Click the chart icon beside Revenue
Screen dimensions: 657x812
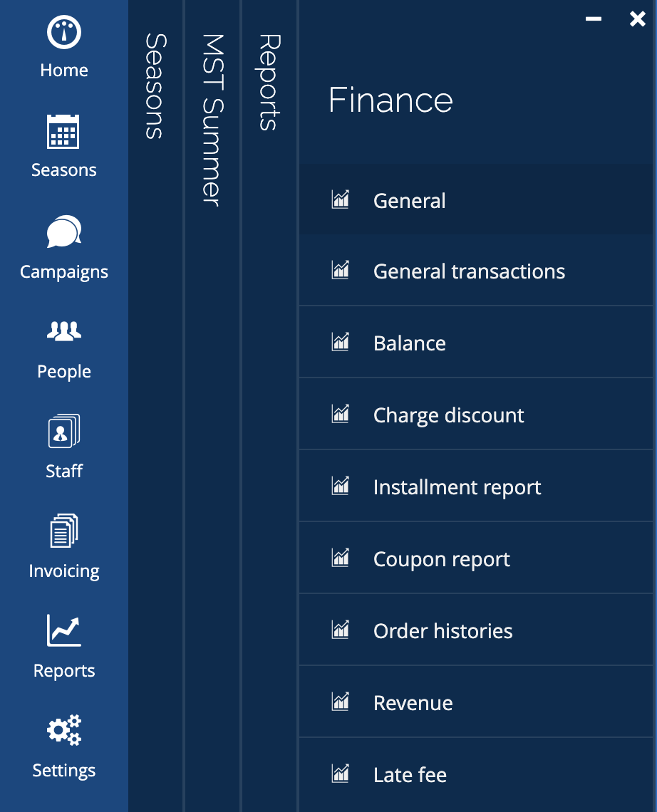pos(341,702)
